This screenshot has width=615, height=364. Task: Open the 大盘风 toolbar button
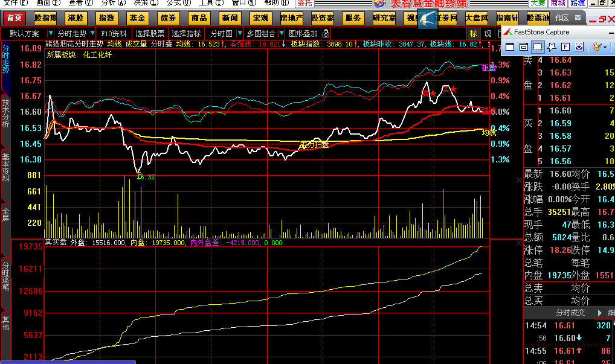pyautogui.click(x=477, y=18)
